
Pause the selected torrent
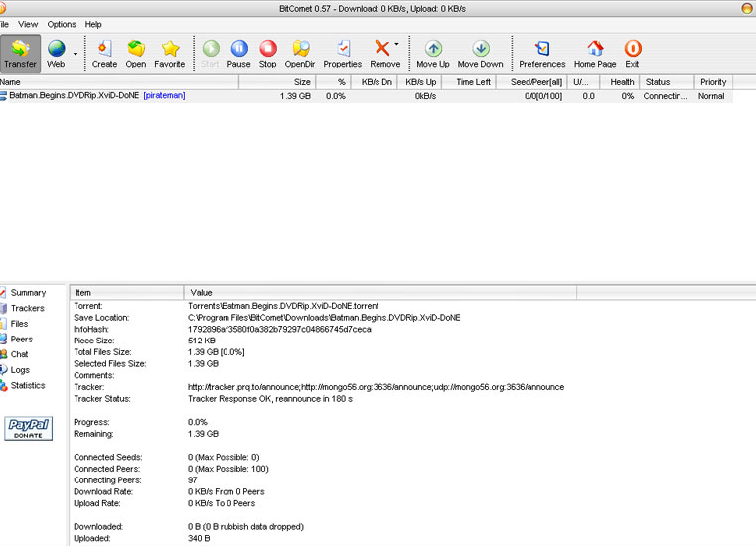pos(238,54)
